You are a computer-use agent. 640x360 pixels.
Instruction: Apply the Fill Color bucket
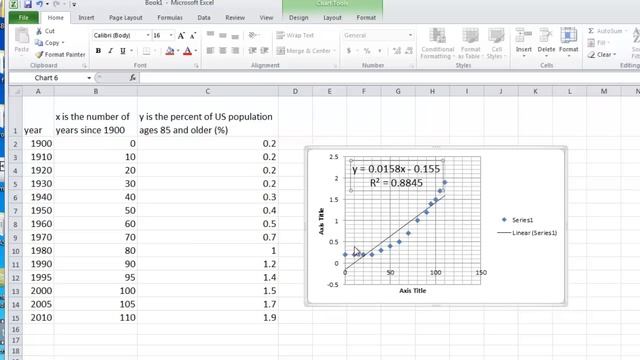[170, 51]
